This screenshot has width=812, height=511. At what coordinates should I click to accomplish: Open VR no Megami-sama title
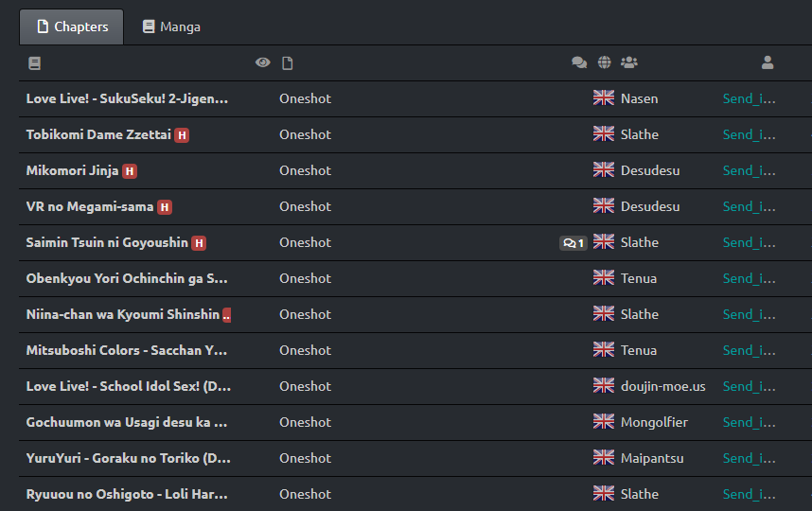pyautogui.click(x=90, y=206)
